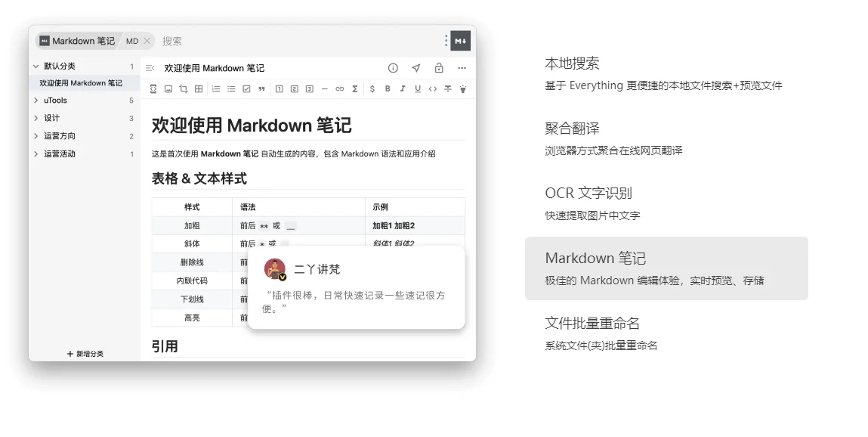The width and height of the screenshot is (868, 437).
Task: Insert a math formula with the sigma icon
Action: pos(355,88)
